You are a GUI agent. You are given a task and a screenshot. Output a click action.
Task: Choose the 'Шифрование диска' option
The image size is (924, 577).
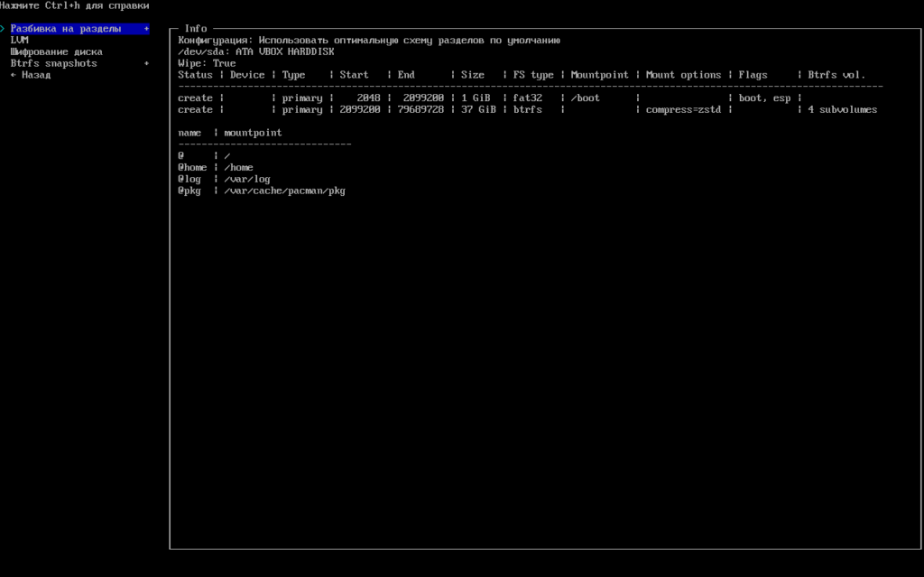point(56,52)
